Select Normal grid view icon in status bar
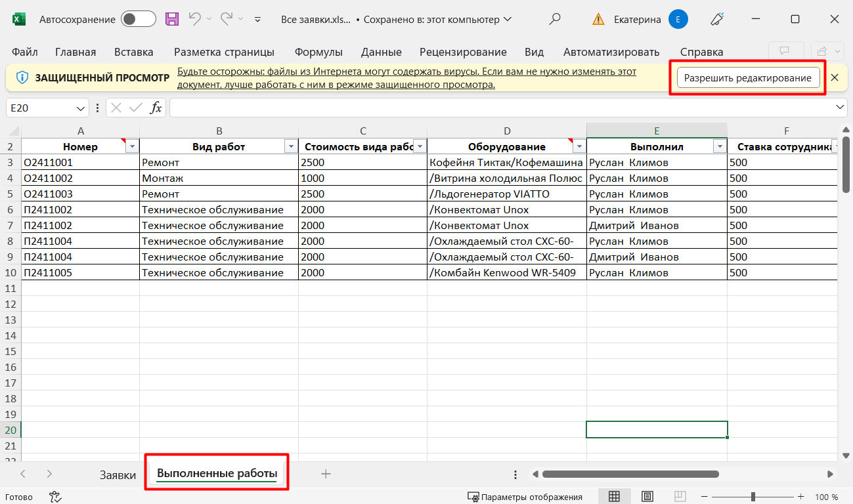Image resolution: width=853 pixels, height=504 pixels. click(x=615, y=497)
